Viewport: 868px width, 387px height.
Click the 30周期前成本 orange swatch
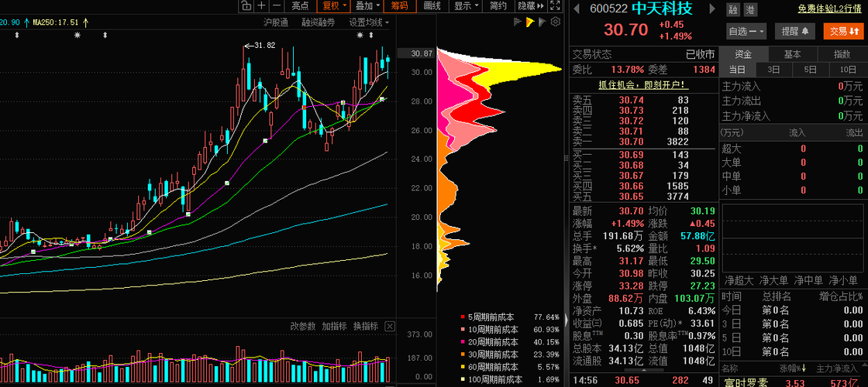click(x=463, y=355)
